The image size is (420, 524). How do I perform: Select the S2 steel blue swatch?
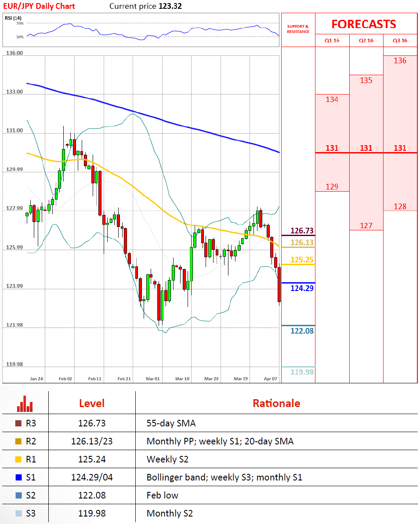[x=19, y=495]
